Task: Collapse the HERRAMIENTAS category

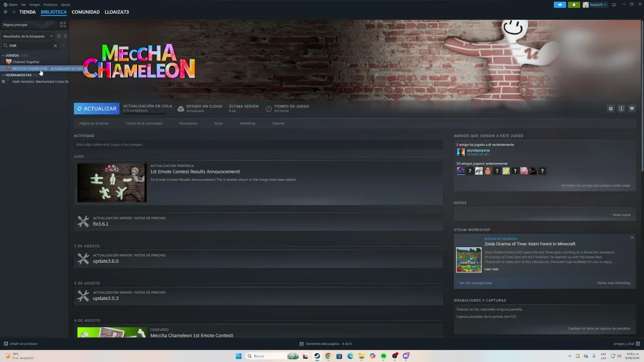Action: 3,75
